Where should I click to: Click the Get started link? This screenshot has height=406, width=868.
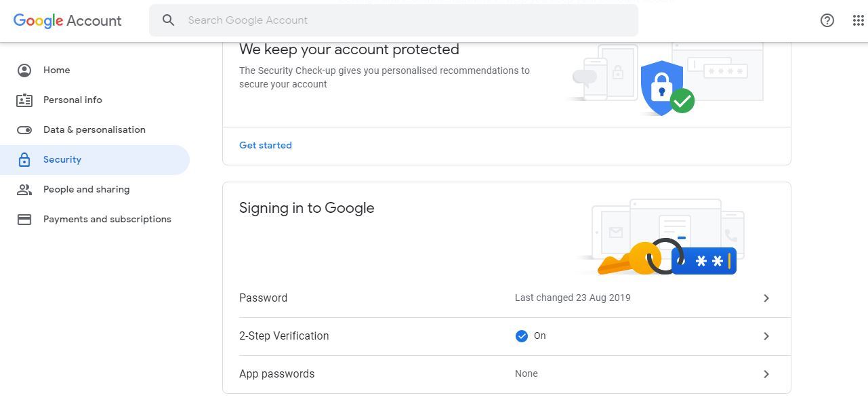click(x=265, y=145)
